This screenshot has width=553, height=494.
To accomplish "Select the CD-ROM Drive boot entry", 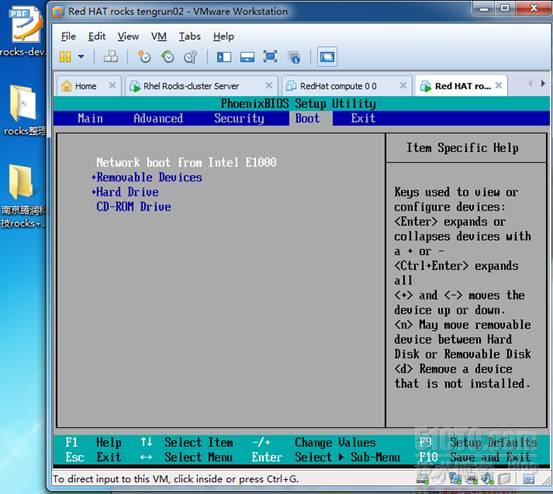I will pos(134,207).
